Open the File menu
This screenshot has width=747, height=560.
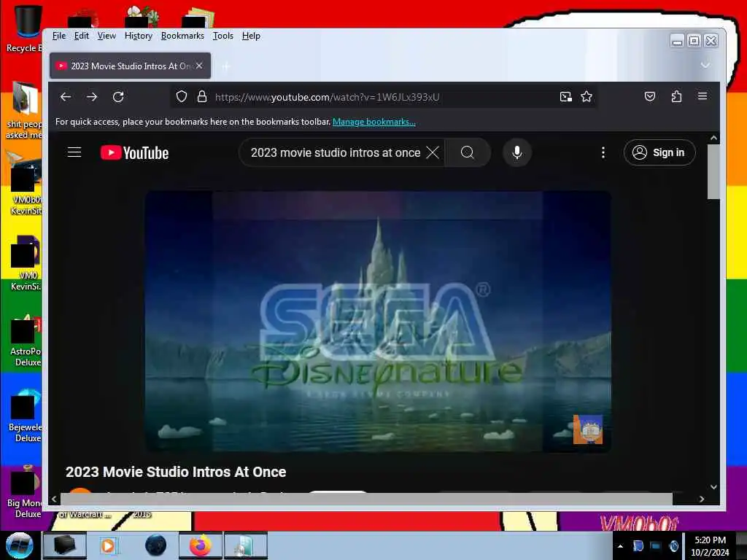click(x=59, y=36)
